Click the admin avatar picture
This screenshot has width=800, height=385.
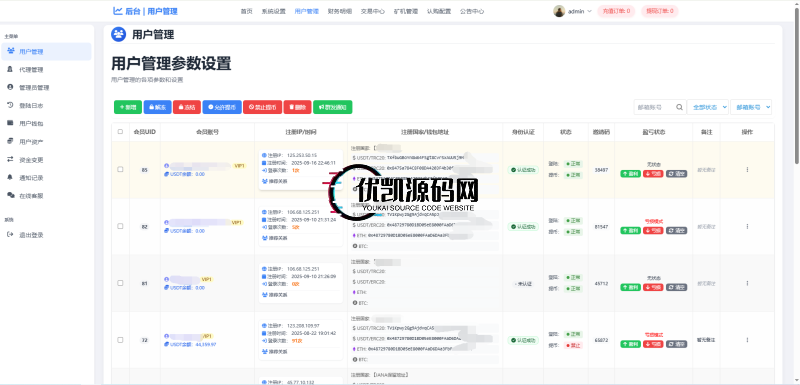tap(559, 11)
